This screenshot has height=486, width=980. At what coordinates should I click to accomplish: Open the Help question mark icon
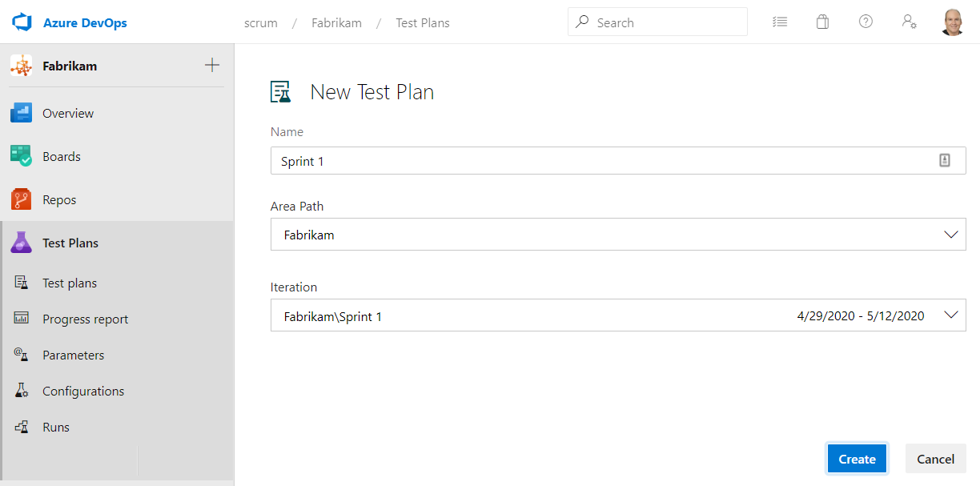click(866, 22)
